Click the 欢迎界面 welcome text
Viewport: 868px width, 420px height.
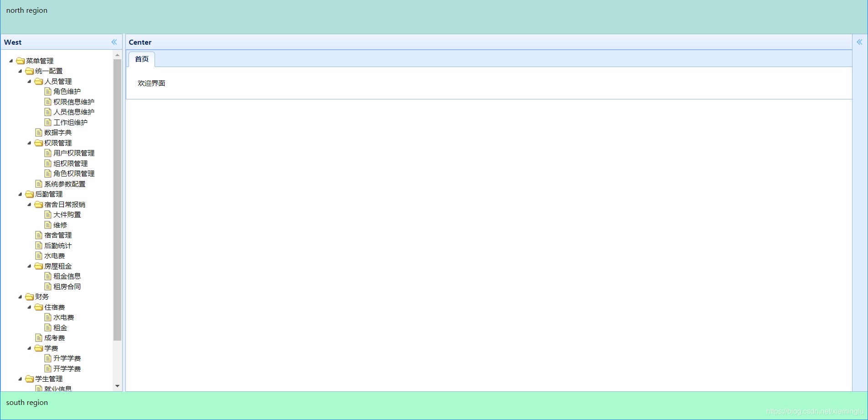pos(151,83)
